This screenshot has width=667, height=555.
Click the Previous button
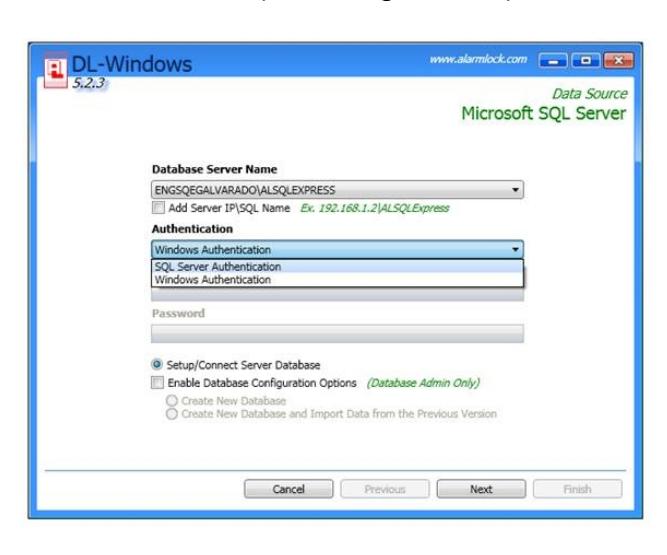point(385,489)
